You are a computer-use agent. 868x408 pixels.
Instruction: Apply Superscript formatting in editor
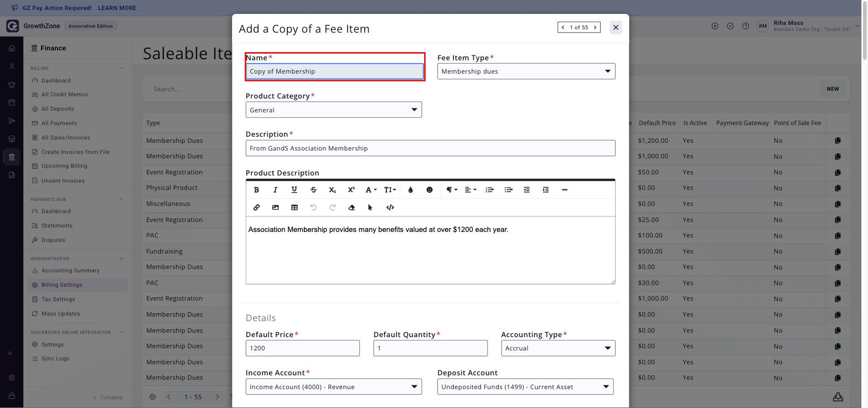pos(351,190)
